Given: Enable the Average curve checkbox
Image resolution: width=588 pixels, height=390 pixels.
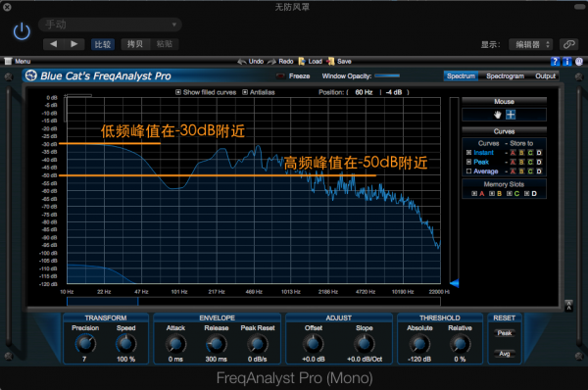Looking at the screenshot, I should coord(468,171).
